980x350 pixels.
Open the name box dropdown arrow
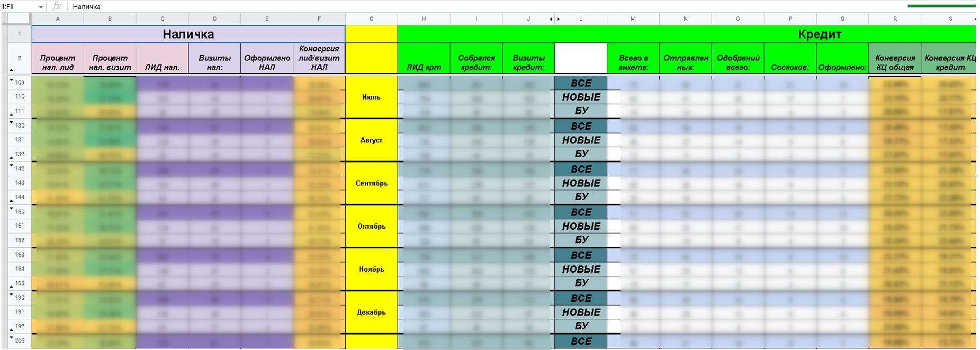pos(41,7)
